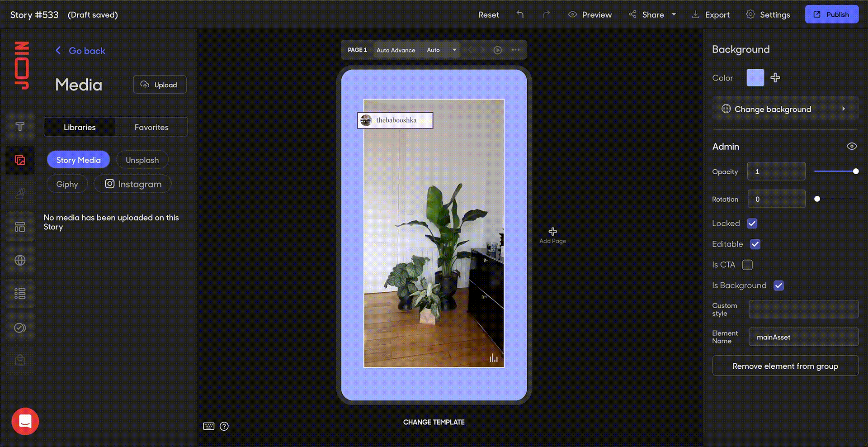Open page more options ellipsis
The height and width of the screenshot is (447, 868).
click(x=515, y=50)
